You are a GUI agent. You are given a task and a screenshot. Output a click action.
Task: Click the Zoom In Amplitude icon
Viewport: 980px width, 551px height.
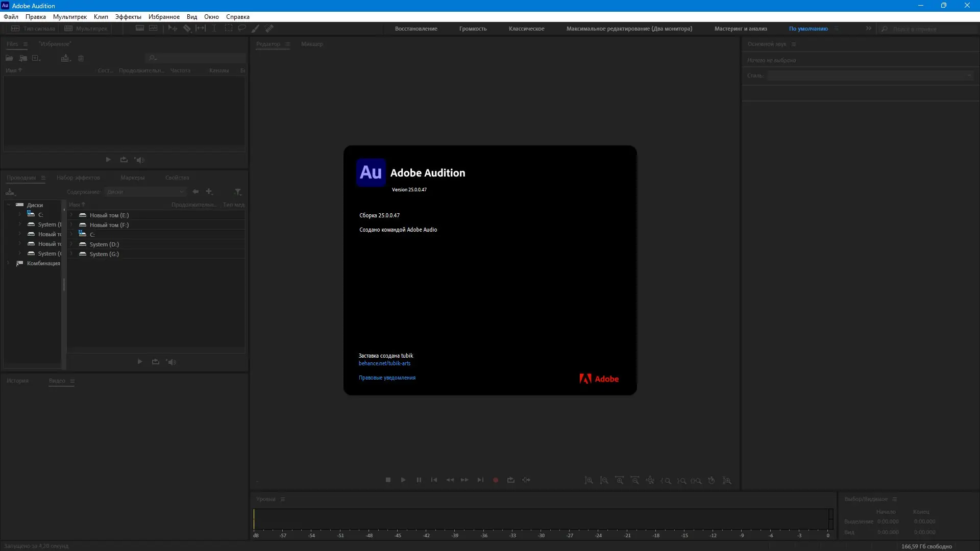[x=589, y=481]
